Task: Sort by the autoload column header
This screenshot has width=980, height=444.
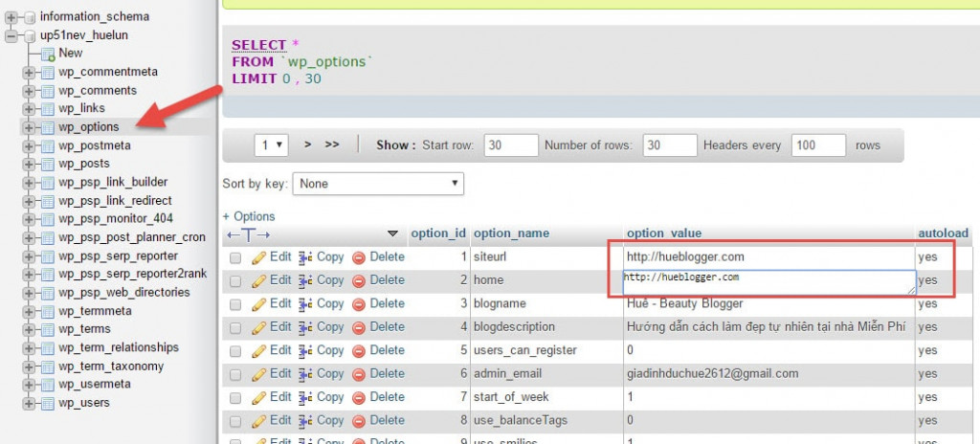Action: 943,233
